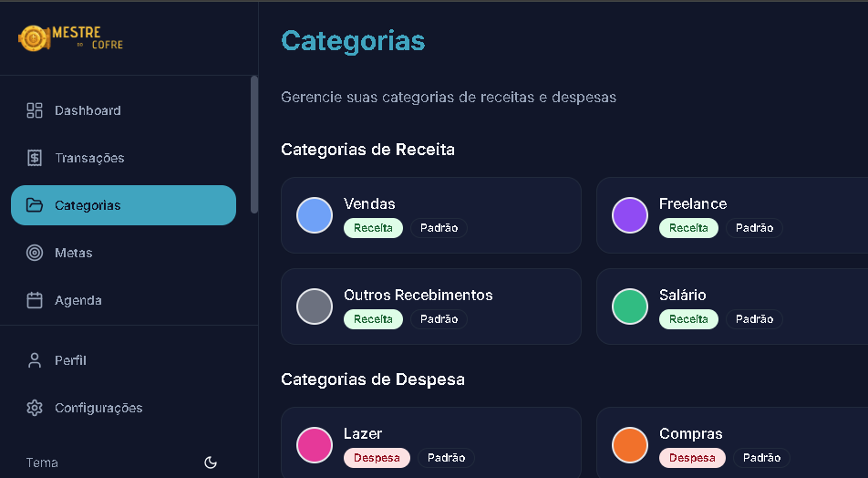Click the sidebar vertical scrollbar
This screenshot has width=868, height=478.
(254, 144)
